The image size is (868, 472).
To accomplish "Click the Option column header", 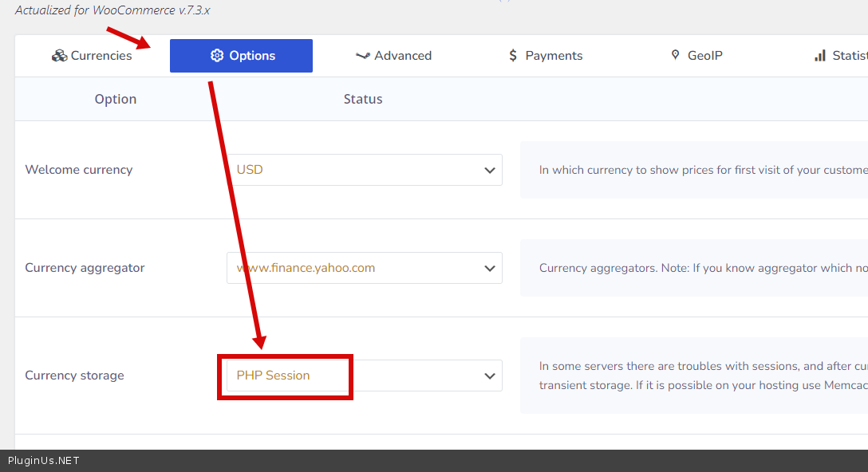I will click(x=116, y=99).
